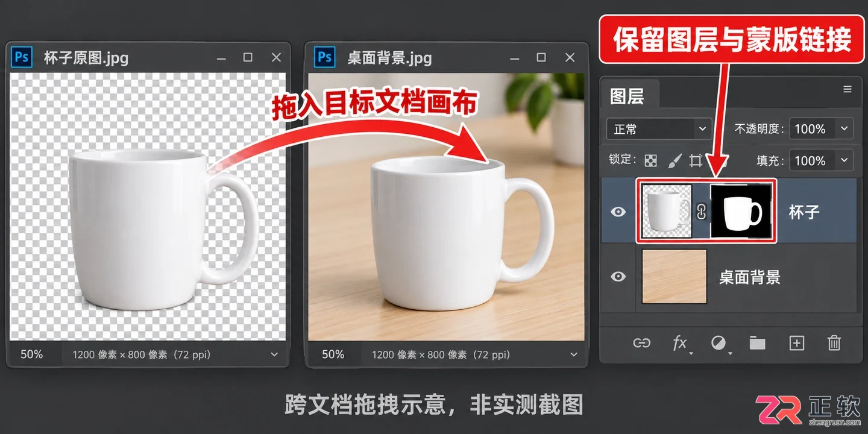Minimize the 杯子原图.jpg document window
The width and height of the screenshot is (868, 434).
coord(221,58)
